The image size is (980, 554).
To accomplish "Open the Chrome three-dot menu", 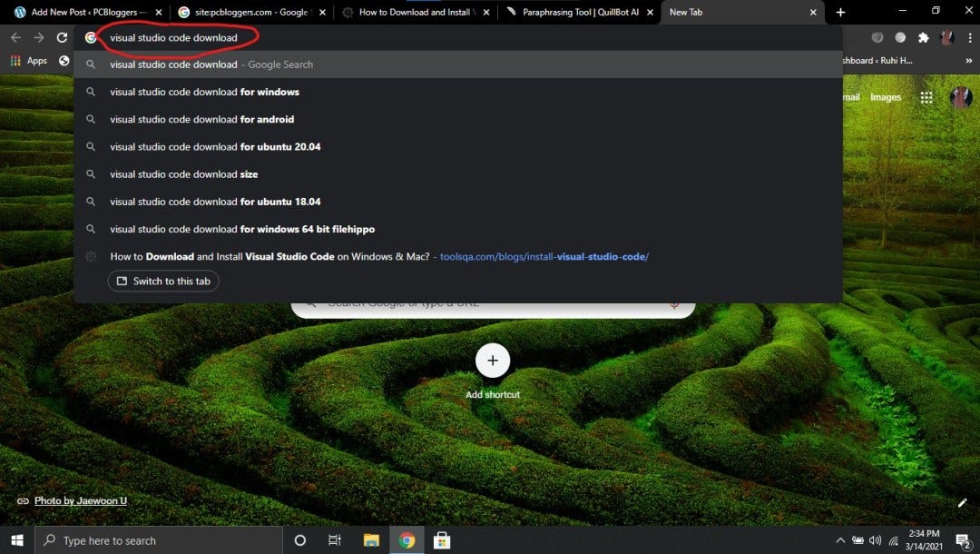I will [970, 37].
